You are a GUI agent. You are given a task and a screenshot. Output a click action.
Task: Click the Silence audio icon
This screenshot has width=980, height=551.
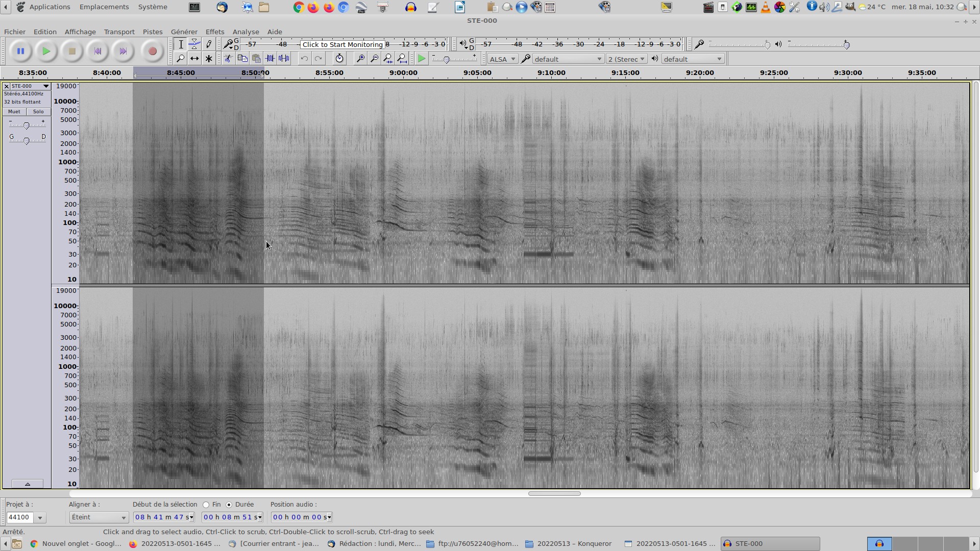coord(284,59)
